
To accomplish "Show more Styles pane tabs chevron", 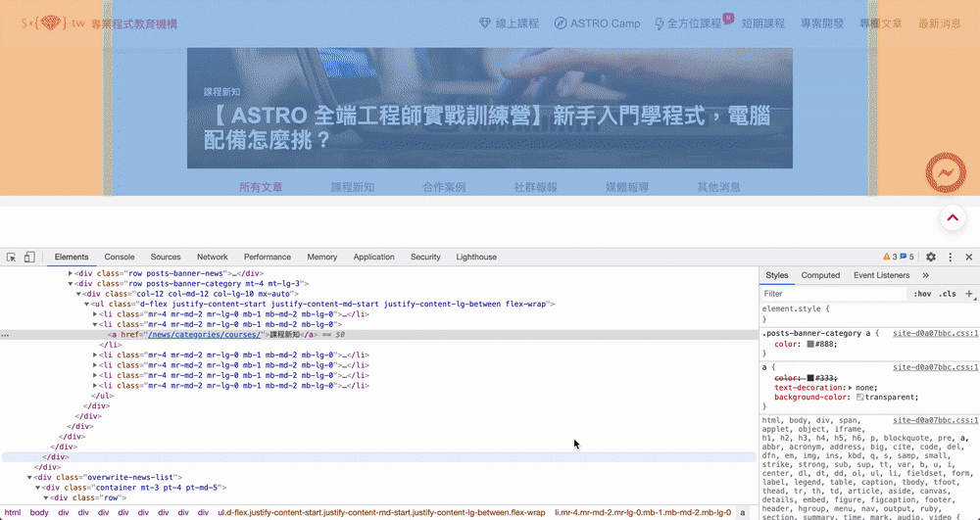I will (926, 275).
